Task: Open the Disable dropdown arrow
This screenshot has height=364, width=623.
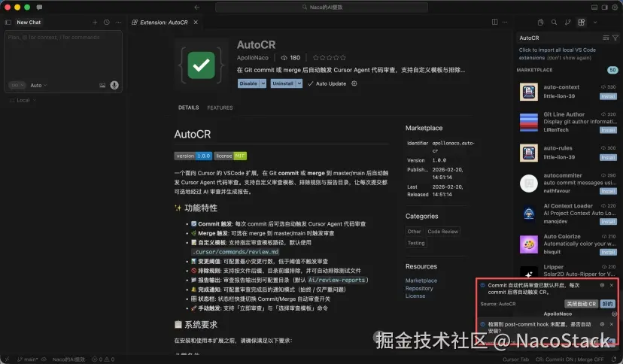Action: (x=263, y=83)
